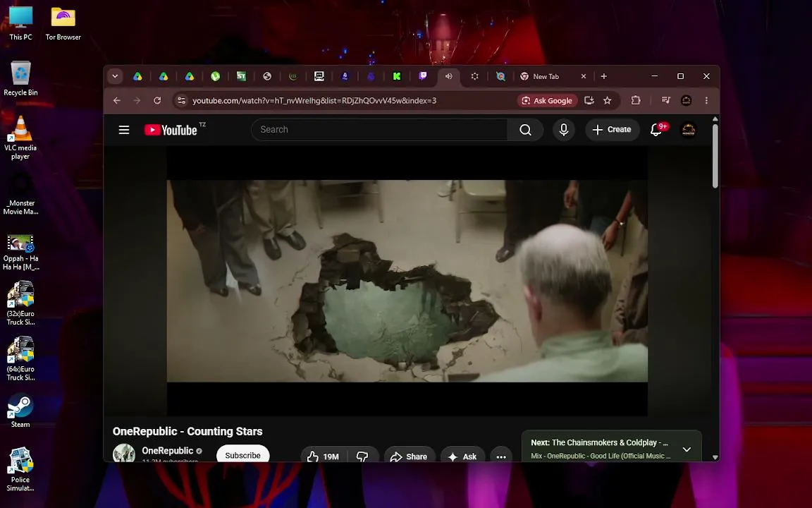The height and width of the screenshot is (508, 812).
Task: Click the Create button
Action: point(612,130)
